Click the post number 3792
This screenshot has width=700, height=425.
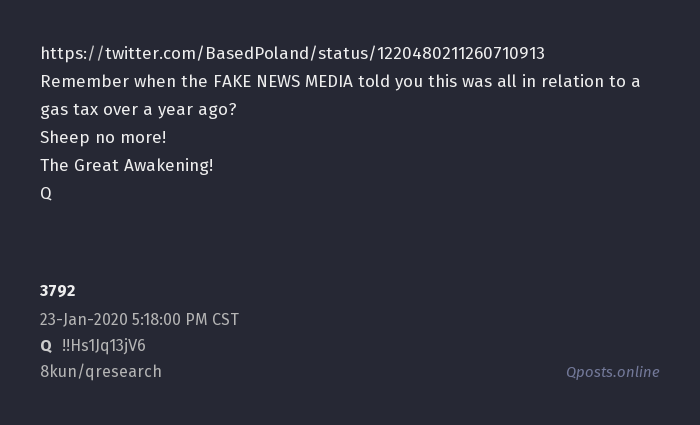click(x=58, y=291)
